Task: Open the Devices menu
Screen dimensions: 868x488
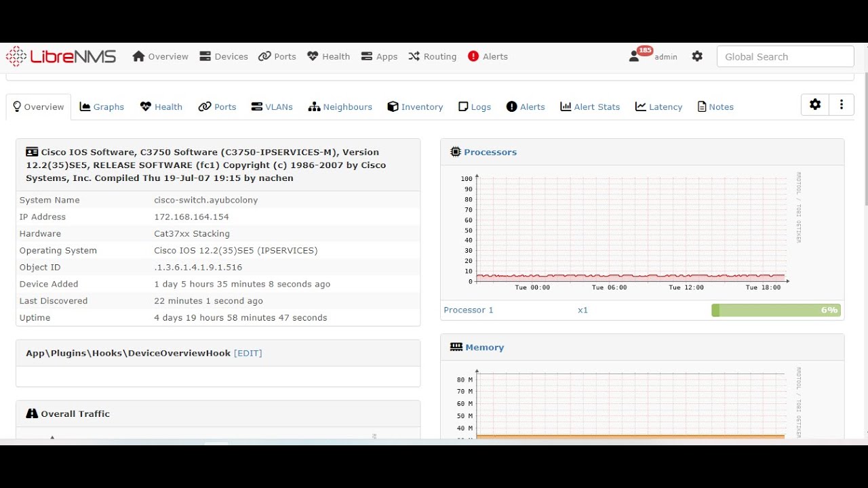Action: [x=224, y=56]
